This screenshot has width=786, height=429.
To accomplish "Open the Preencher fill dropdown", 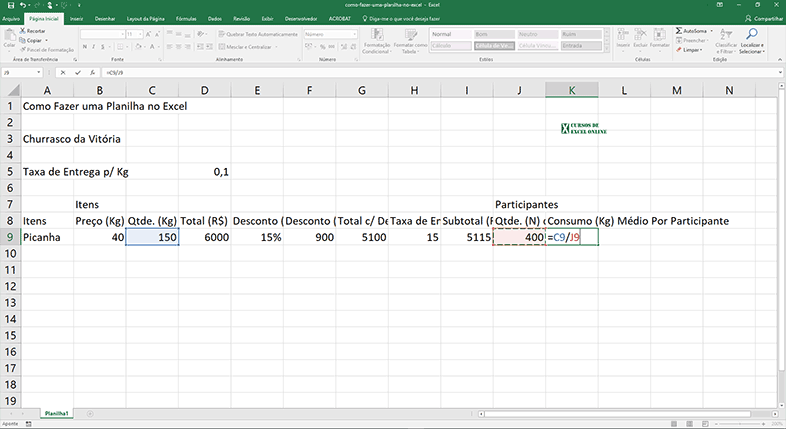I will [692, 41].
